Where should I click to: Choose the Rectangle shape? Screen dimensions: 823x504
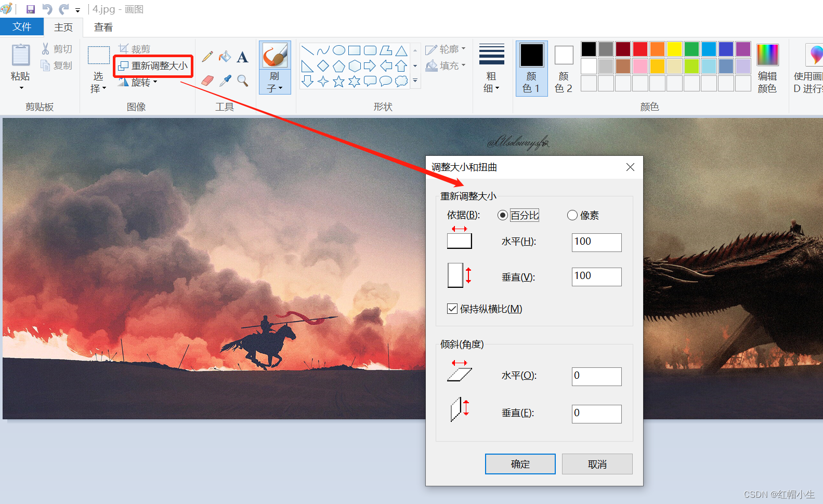click(355, 50)
